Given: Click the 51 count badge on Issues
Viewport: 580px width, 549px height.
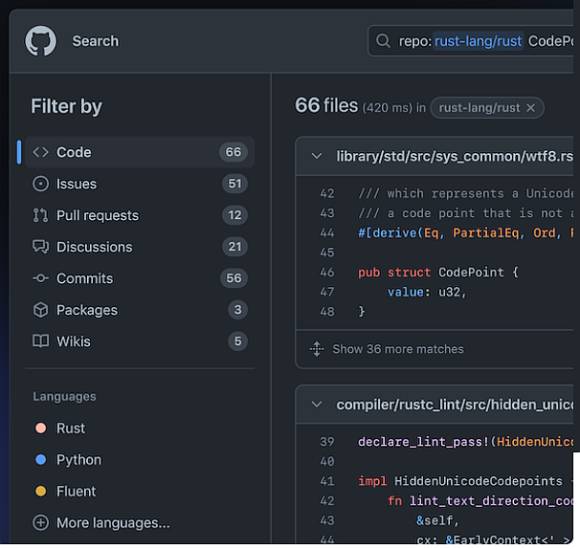Looking at the screenshot, I should click(235, 184).
